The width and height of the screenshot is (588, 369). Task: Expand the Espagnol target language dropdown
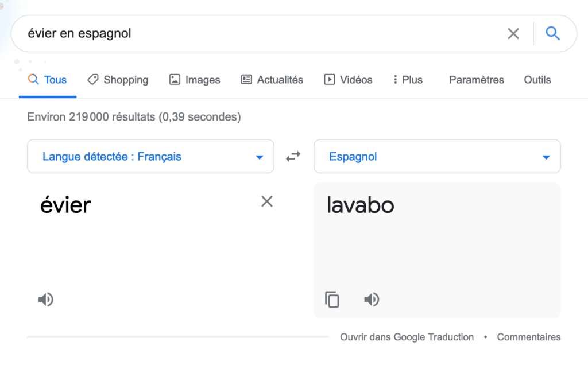click(x=437, y=156)
